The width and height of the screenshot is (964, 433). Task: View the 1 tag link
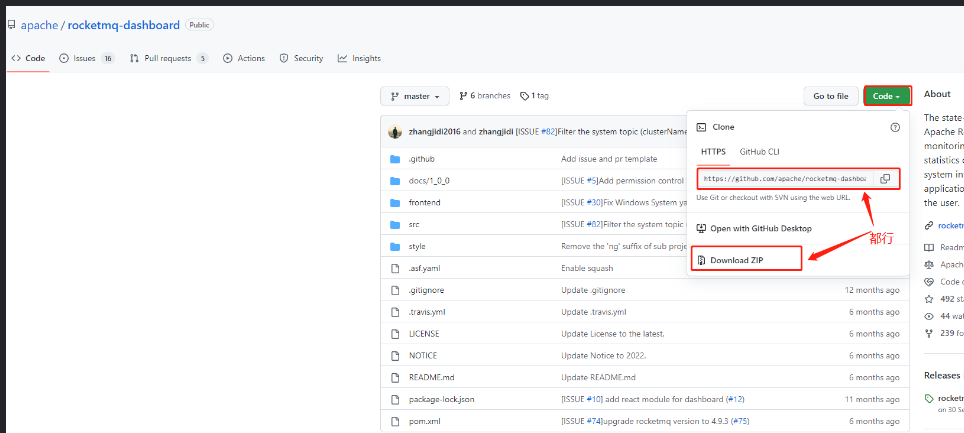coord(534,96)
